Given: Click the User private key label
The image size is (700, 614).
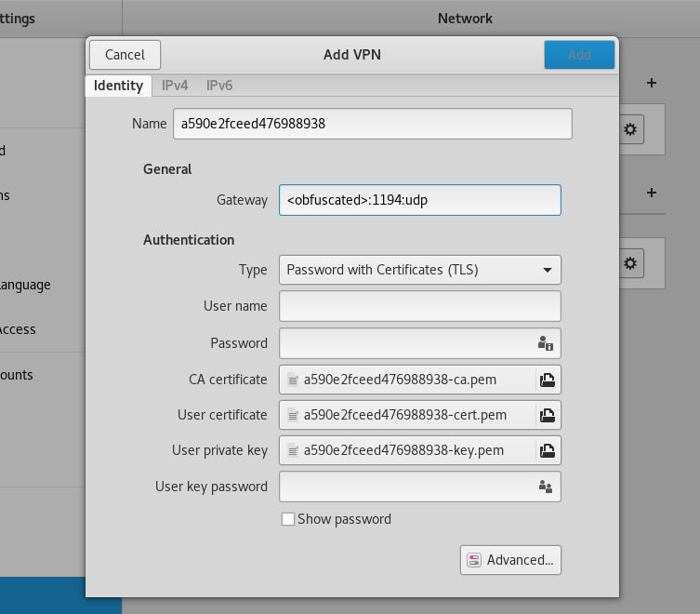Looking at the screenshot, I should 219,450.
